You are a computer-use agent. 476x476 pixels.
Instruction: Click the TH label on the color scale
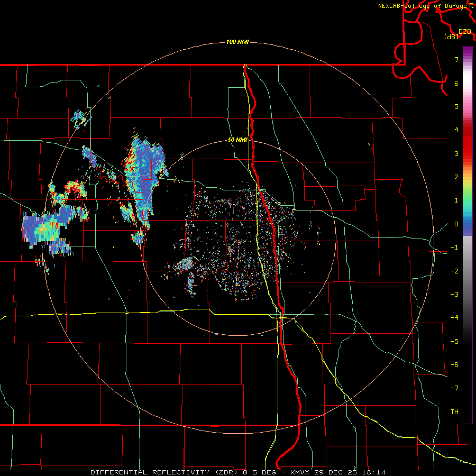[x=454, y=412]
